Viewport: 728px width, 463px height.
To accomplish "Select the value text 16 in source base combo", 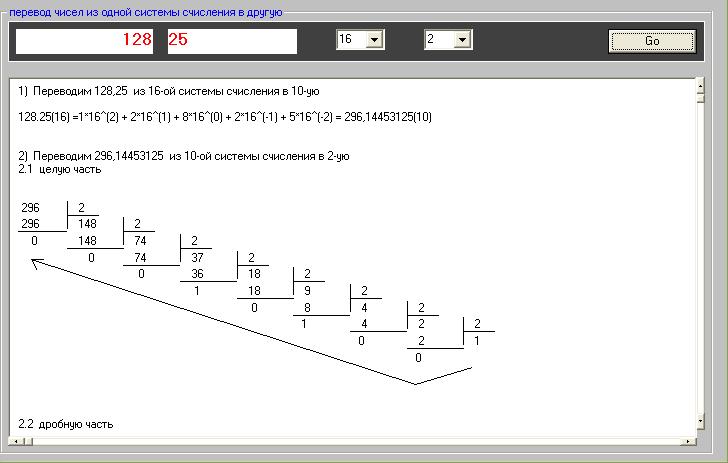I will click(345, 39).
